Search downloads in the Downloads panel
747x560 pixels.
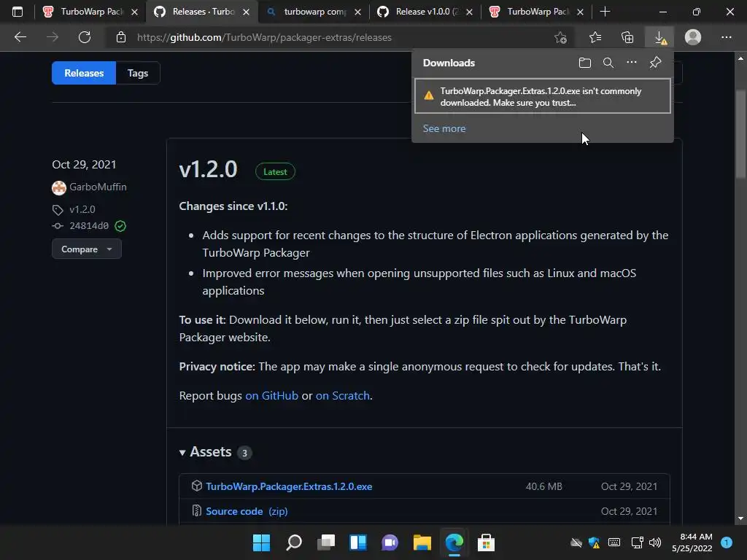pos(608,63)
